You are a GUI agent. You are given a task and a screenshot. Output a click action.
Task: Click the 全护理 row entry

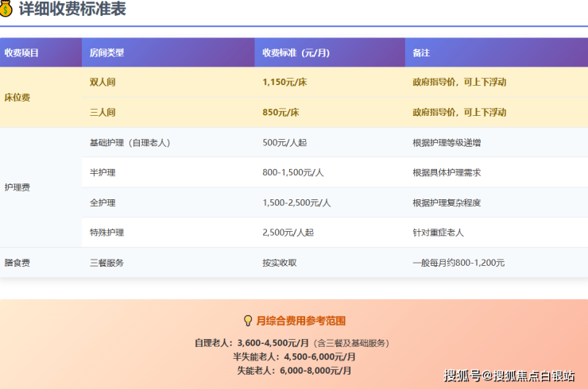pos(168,202)
